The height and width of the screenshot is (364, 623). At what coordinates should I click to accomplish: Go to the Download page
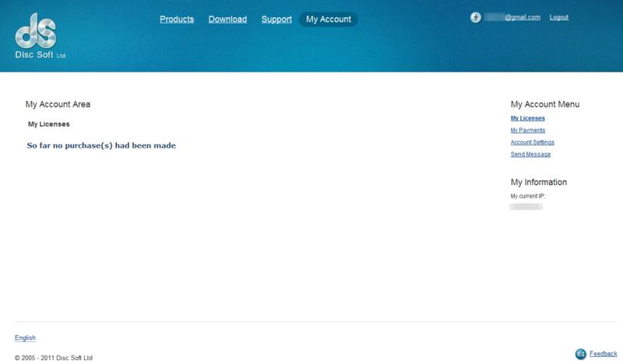[x=227, y=19]
